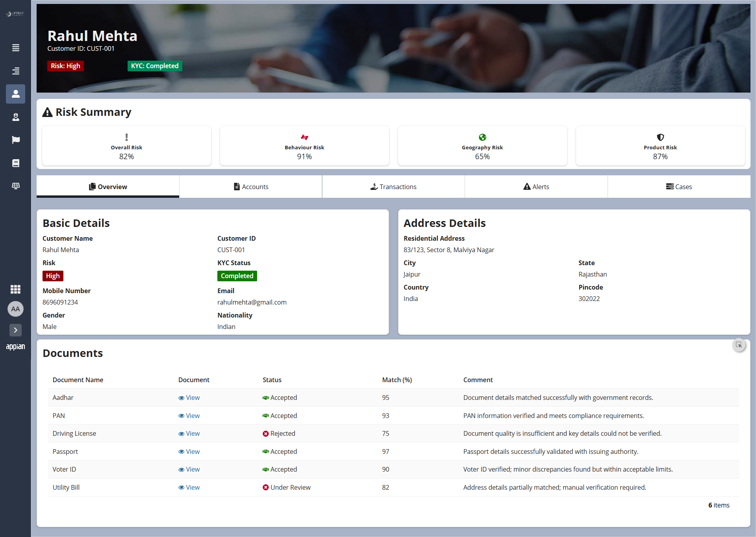Click View link for Passport
Viewport: 756px width, 537px height.
click(x=189, y=452)
